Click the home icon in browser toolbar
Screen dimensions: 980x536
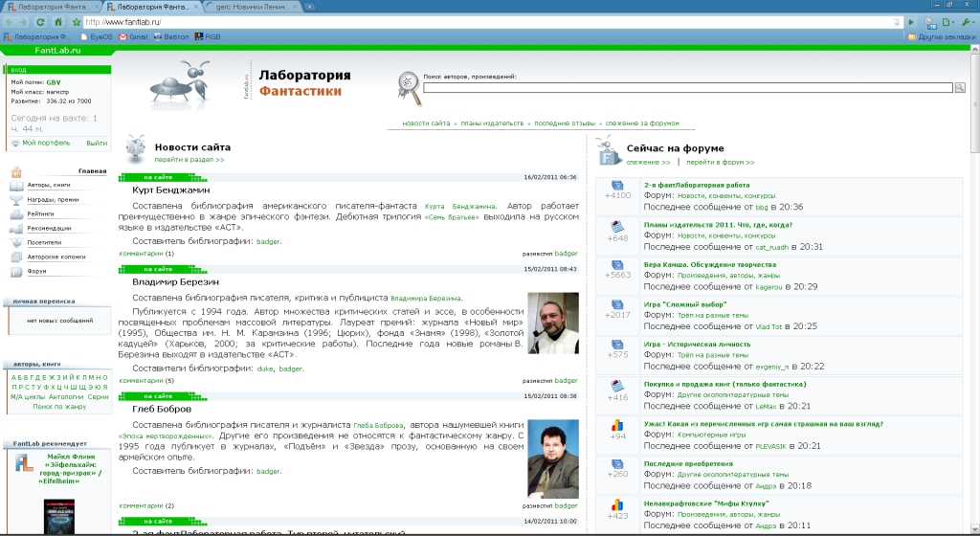coord(58,21)
